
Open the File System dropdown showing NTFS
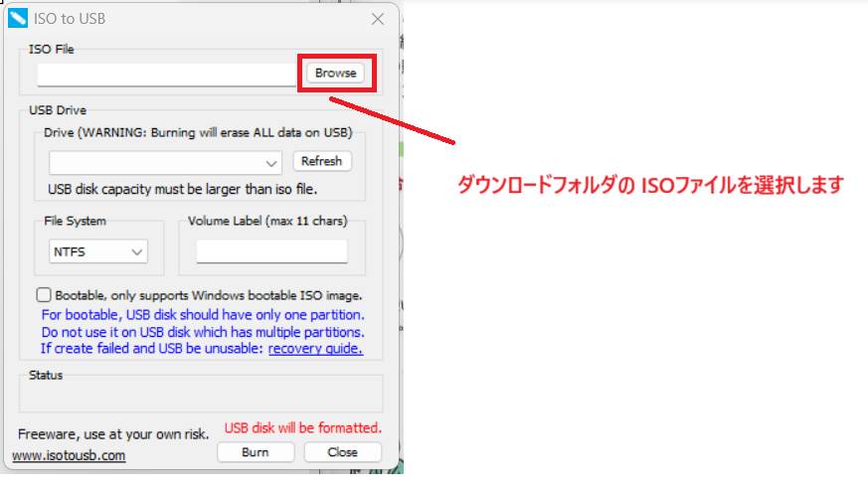pos(97,252)
